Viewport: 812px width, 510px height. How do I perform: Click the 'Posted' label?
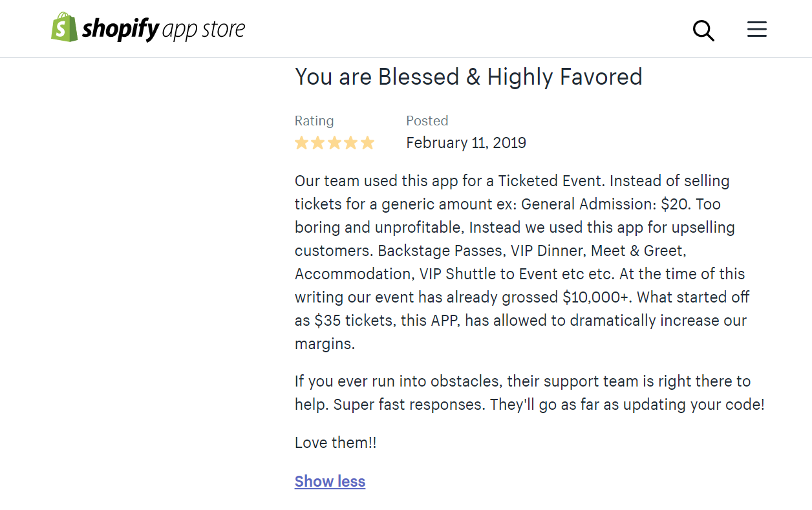point(427,121)
